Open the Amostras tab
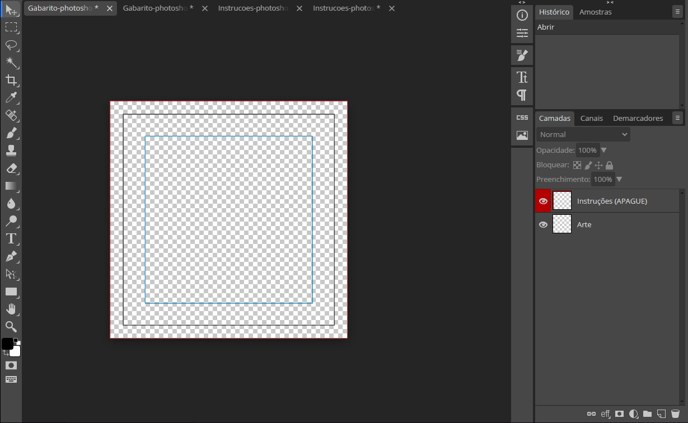688x423 pixels. tap(595, 12)
